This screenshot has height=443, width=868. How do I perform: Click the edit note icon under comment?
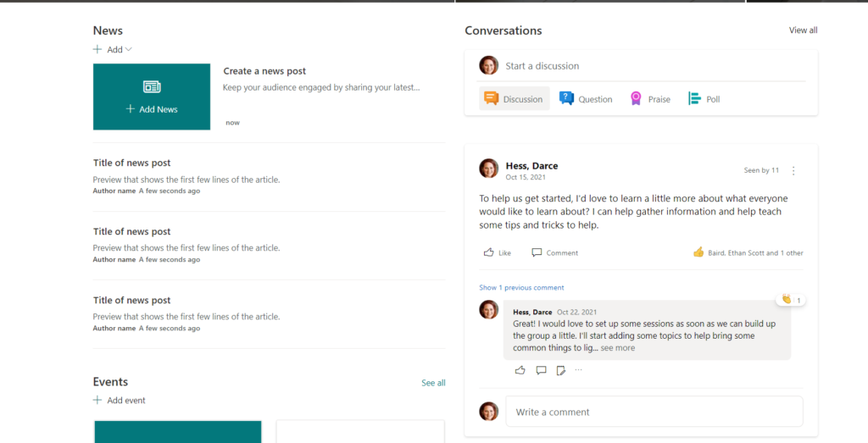[x=561, y=370]
